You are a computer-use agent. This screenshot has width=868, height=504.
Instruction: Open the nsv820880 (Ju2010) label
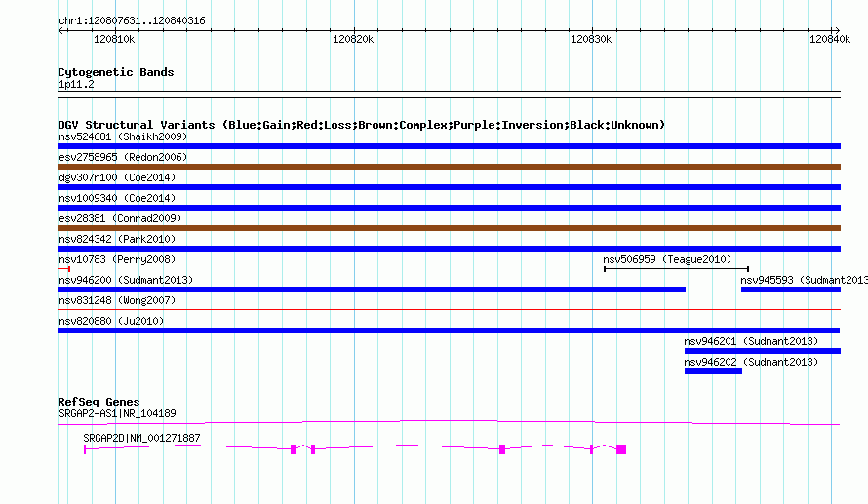(x=111, y=321)
